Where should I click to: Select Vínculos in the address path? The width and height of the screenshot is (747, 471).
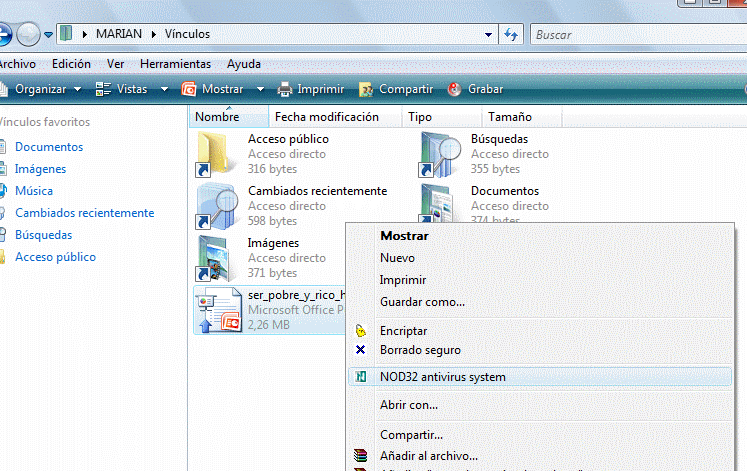click(187, 34)
